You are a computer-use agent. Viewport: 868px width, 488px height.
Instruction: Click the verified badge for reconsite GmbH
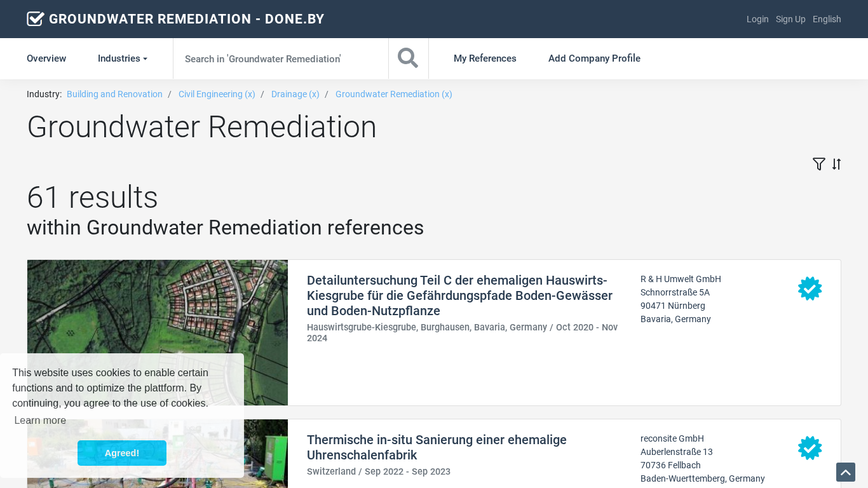coord(810,448)
